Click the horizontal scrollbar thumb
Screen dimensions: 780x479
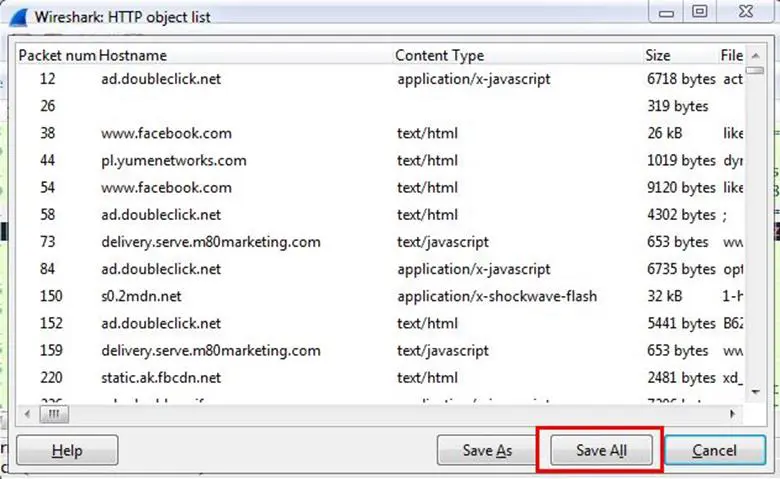tap(52, 412)
